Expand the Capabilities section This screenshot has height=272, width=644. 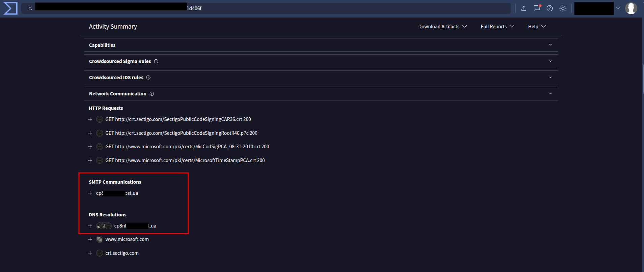(x=550, y=45)
